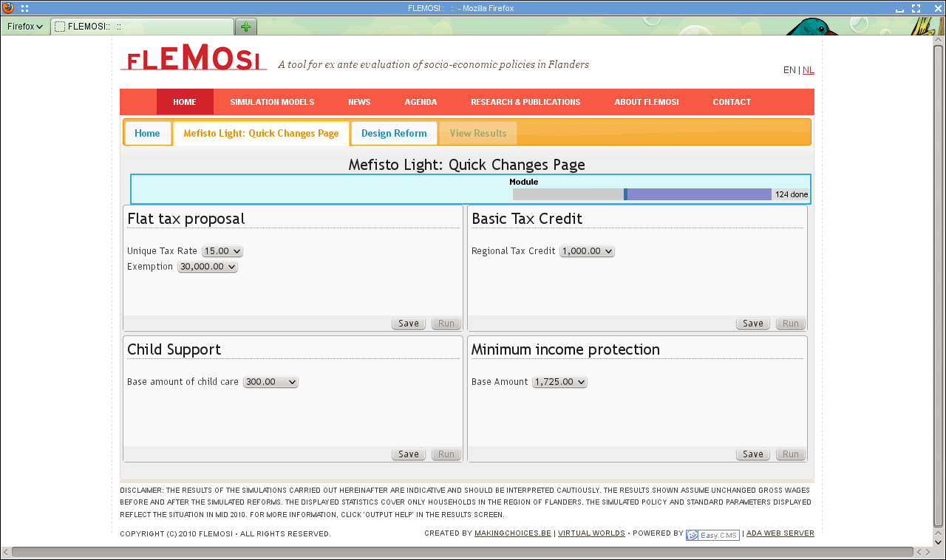Open Research & Publications menu item

(x=525, y=102)
